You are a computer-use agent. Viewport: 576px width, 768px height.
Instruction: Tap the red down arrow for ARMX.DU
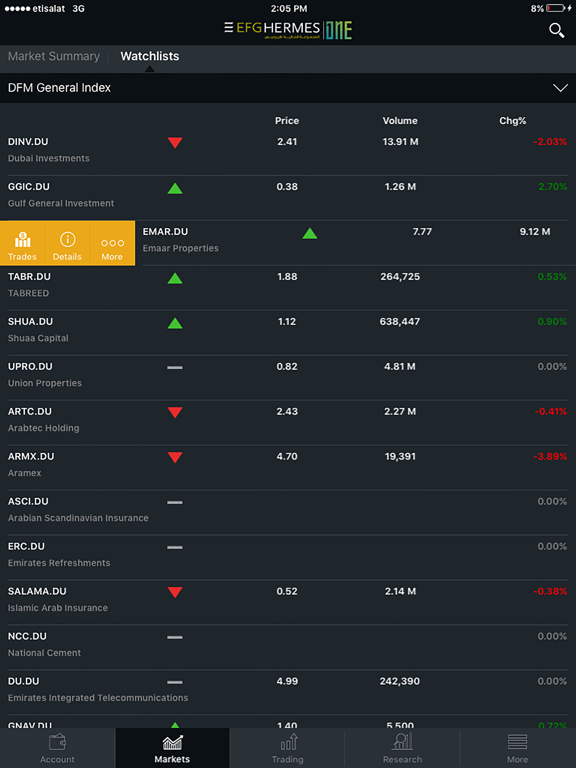(175, 457)
